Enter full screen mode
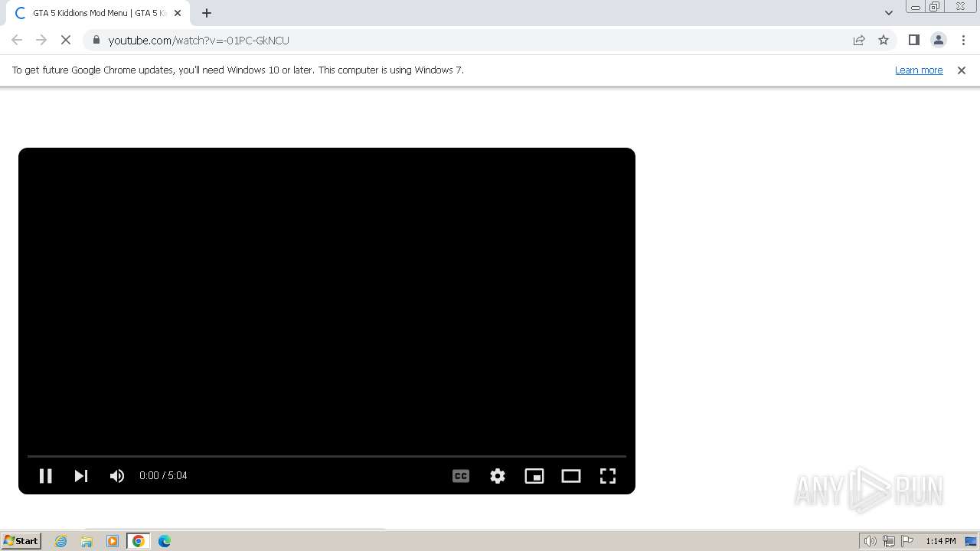Image resolution: width=980 pixels, height=551 pixels. click(608, 476)
